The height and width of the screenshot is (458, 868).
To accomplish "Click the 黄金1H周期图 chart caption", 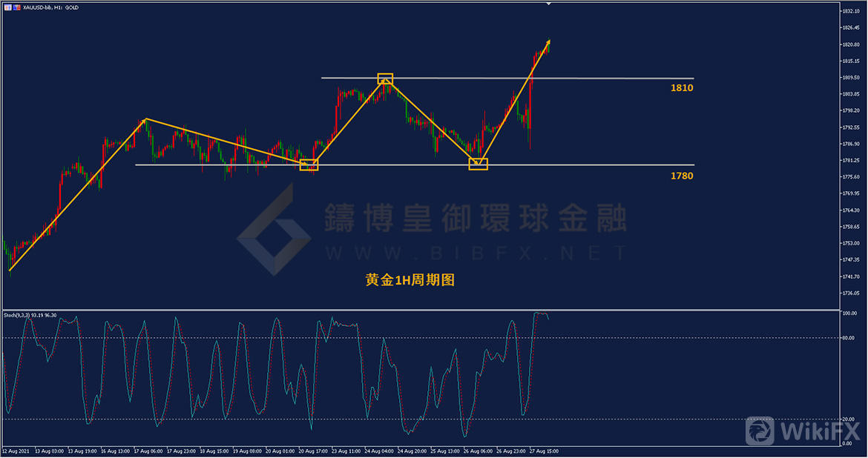I will [x=410, y=280].
